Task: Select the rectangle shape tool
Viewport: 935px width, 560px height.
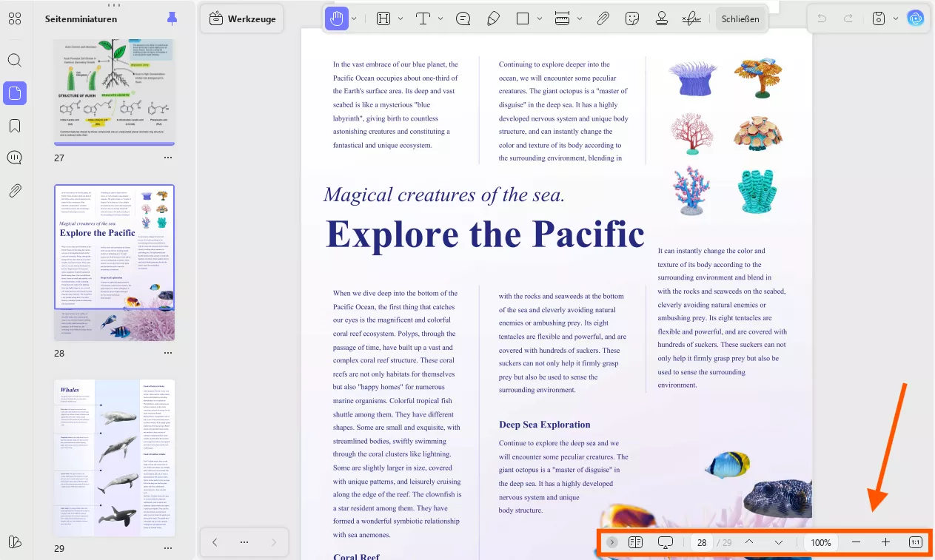Action: [523, 18]
